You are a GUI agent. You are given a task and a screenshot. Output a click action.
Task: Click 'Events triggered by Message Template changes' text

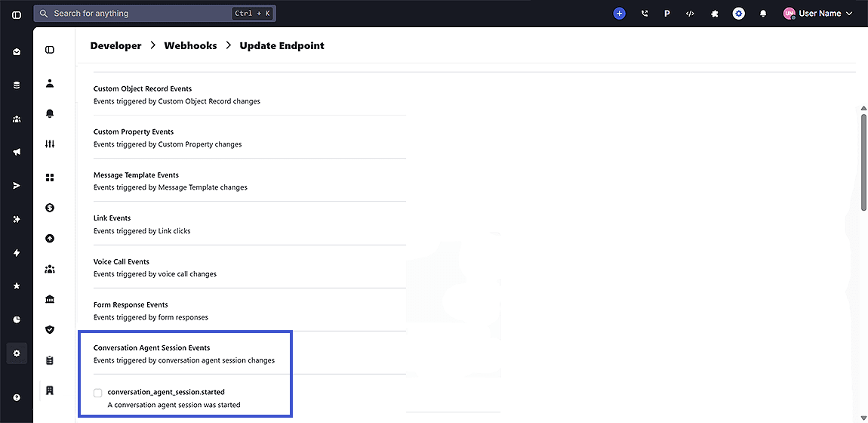point(171,187)
